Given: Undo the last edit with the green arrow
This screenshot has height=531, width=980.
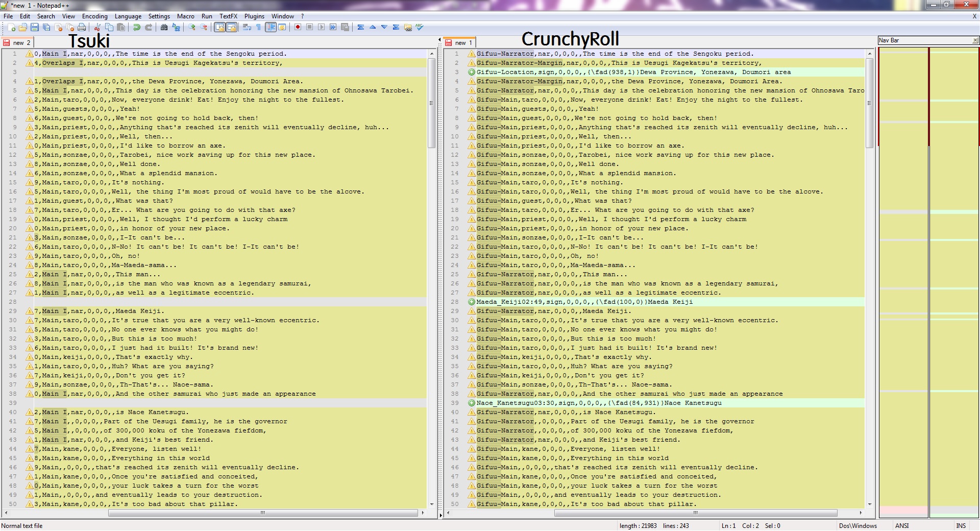Looking at the screenshot, I should 136,28.
